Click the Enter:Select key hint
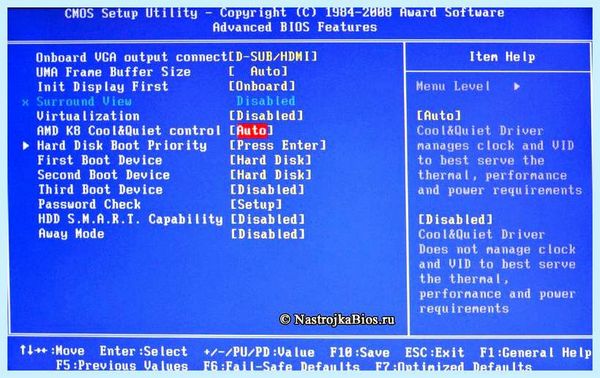Viewport: 600px width, 378px height. pyautogui.click(x=143, y=351)
